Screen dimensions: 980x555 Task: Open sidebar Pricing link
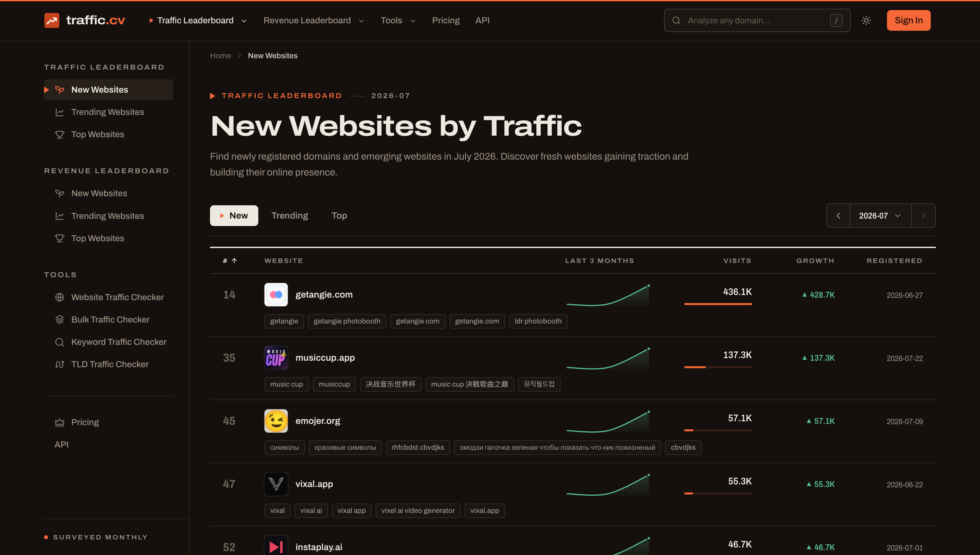click(x=85, y=422)
